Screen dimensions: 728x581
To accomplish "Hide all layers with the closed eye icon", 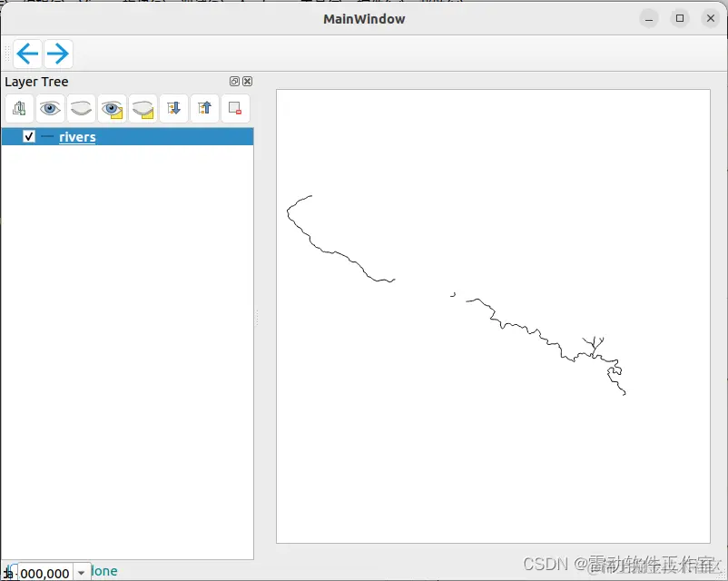I will 82,108.
